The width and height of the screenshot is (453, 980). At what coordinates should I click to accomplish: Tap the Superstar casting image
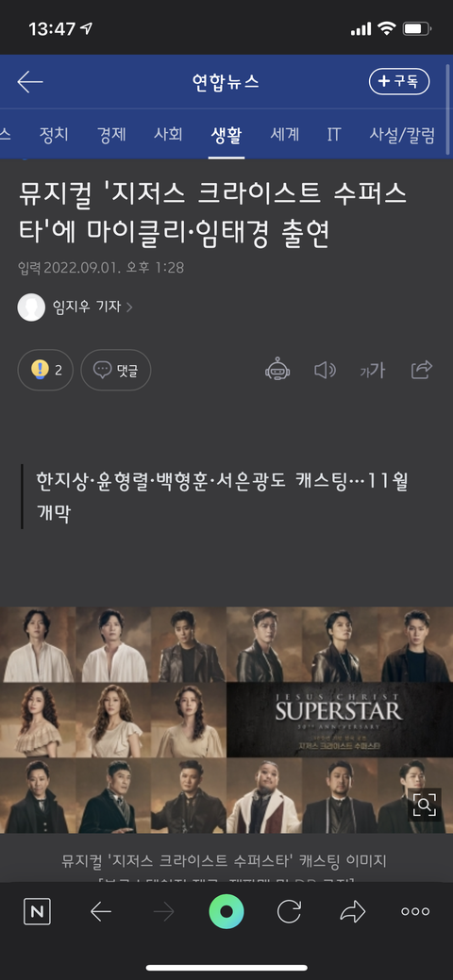(226, 720)
